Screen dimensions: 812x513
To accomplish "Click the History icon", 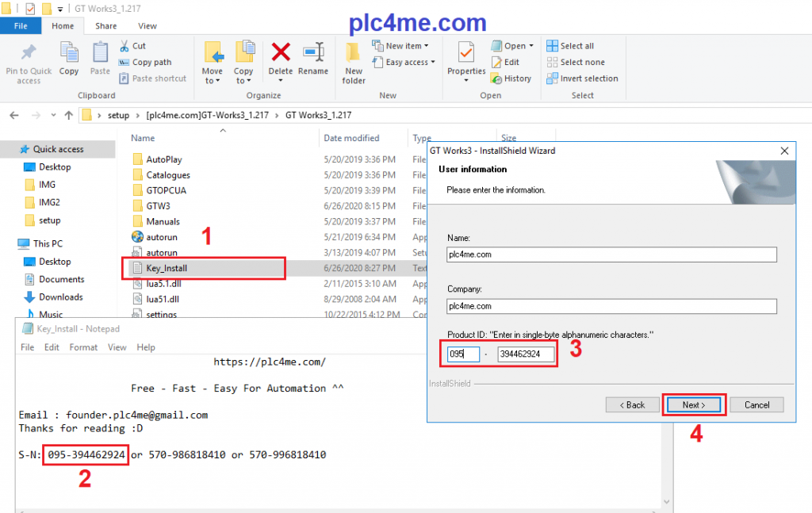I will pyautogui.click(x=496, y=78).
